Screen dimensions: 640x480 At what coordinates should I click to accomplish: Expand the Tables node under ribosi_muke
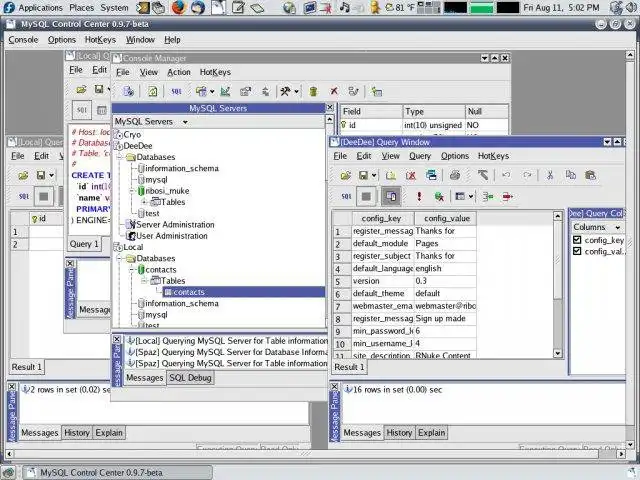tap(145, 202)
